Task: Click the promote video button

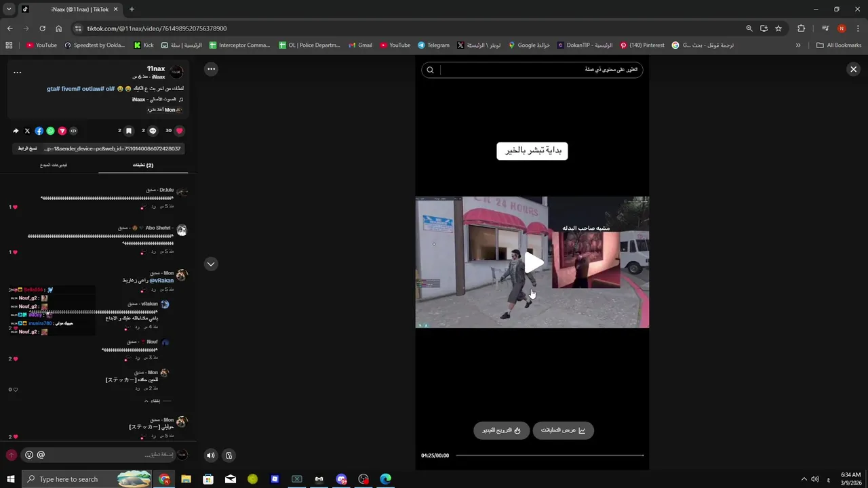Action: (501, 430)
